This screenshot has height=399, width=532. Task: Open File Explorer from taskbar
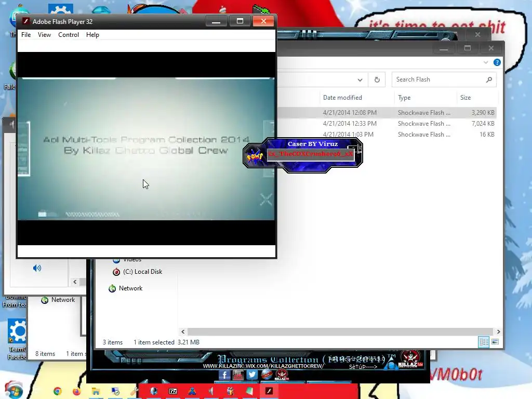coord(96,391)
